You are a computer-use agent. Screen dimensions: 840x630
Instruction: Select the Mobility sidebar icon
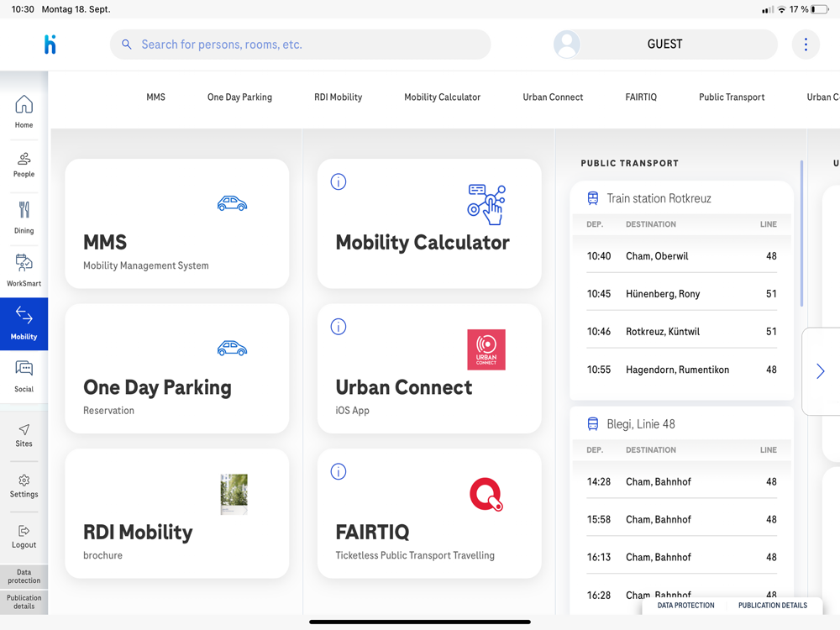click(24, 323)
